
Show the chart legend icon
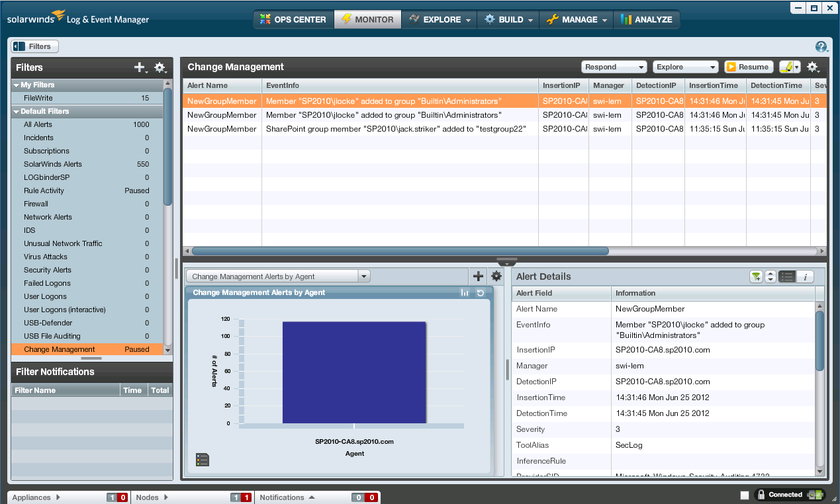203,460
